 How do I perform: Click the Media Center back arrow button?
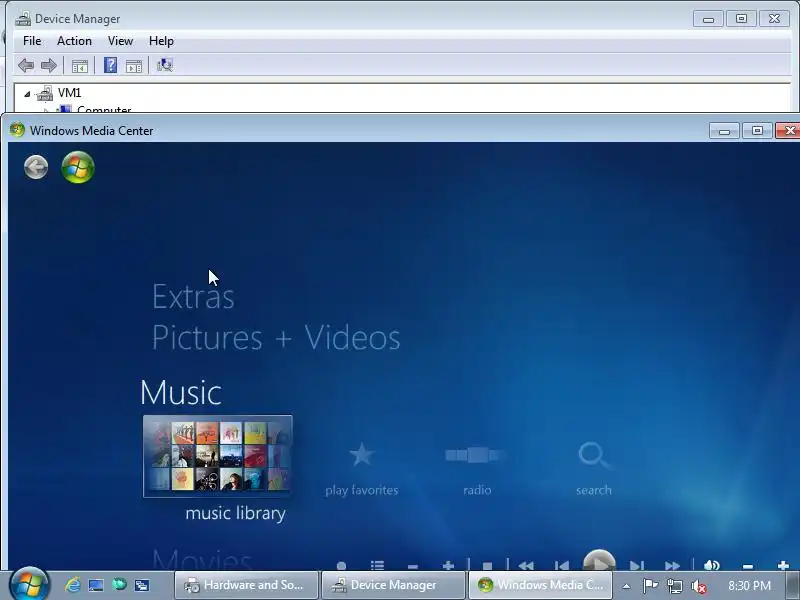(36, 167)
